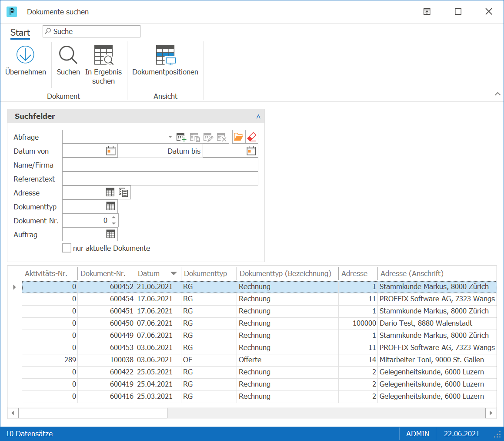
Task: Click the ribbon display options button
Action: click(x=427, y=12)
